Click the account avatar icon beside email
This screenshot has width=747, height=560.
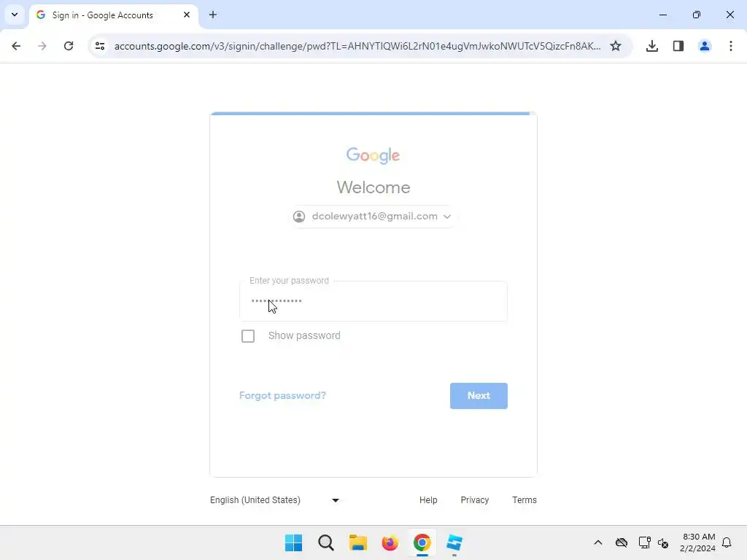[x=299, y=217]
